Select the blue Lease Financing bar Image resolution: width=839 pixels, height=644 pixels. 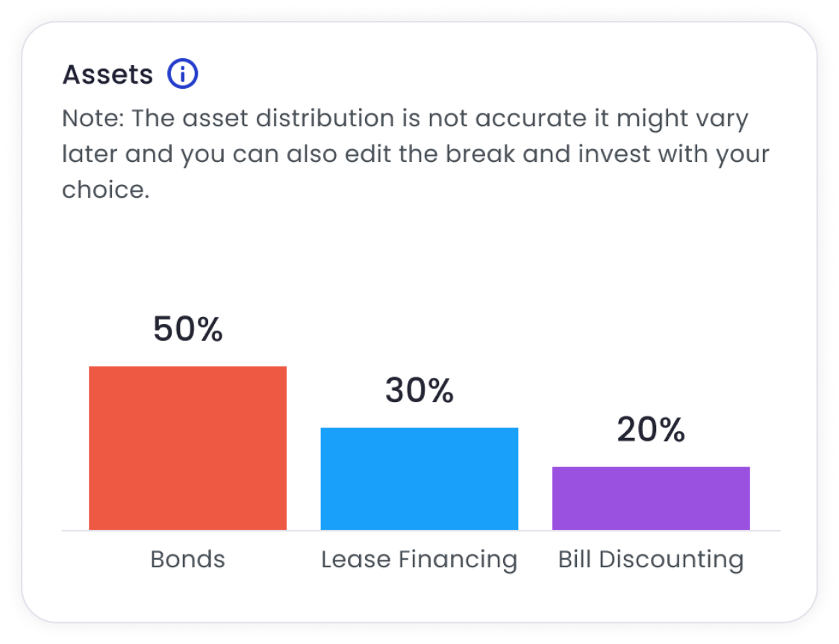(419, 478)
